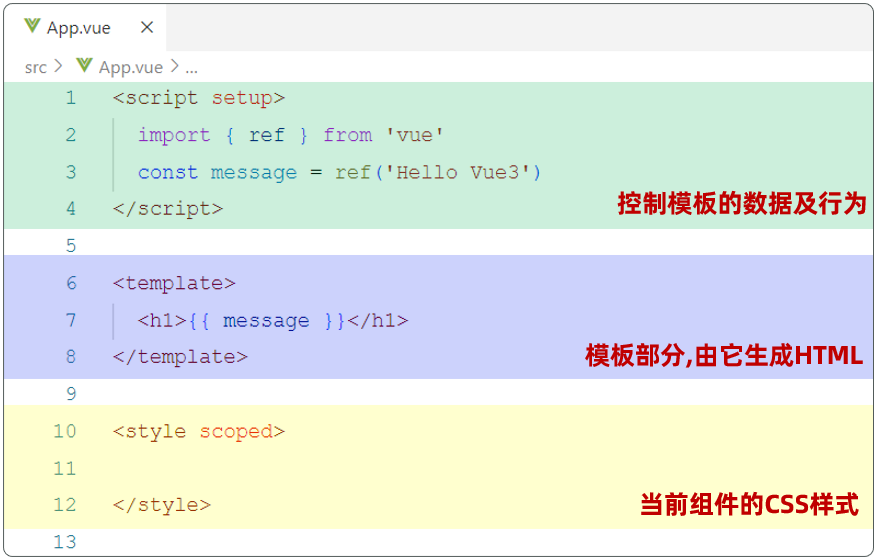Open the breadcrumb ellipsis symbol list
The image size is (878, 559).
(x=192, y=71)
